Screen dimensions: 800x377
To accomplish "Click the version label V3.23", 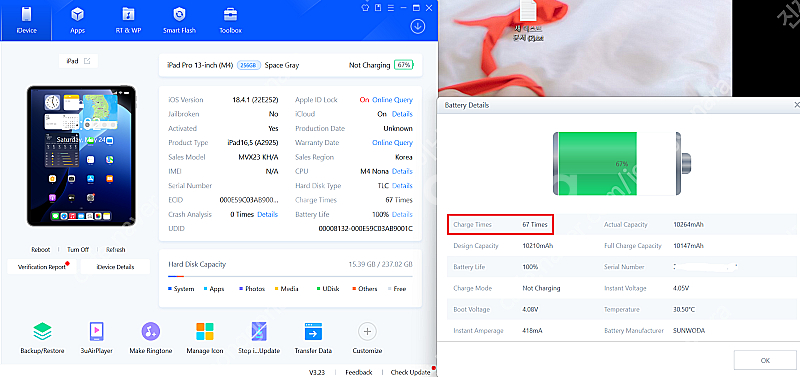I will point(317,372).
